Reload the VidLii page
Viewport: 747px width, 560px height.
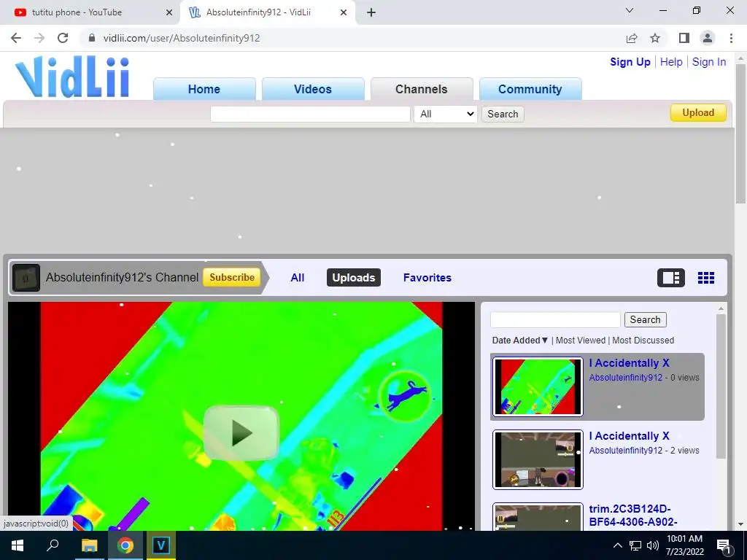[x=63, y=38]
